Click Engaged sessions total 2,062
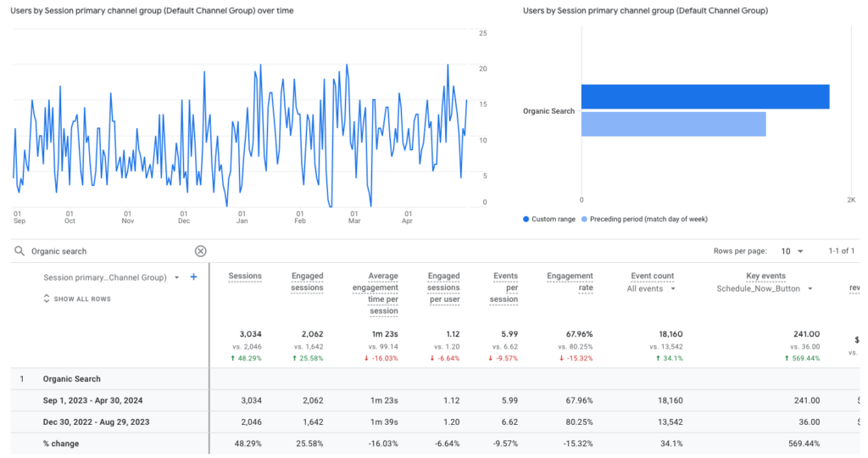868x458 pixels. pyautogui.click(x=312, y=334)
